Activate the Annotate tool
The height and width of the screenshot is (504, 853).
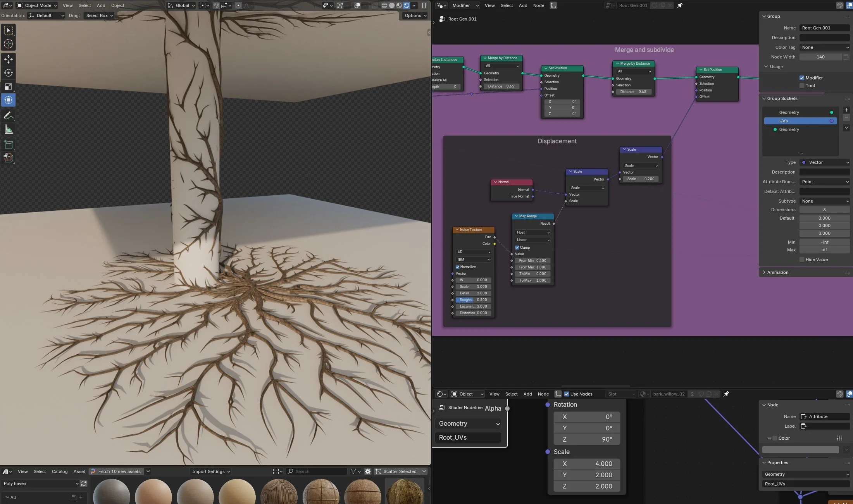click(x=9, y=115)
